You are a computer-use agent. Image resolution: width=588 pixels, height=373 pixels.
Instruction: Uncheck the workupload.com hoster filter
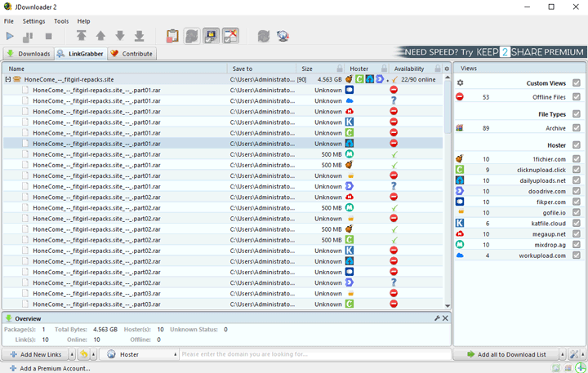[577, 255]
